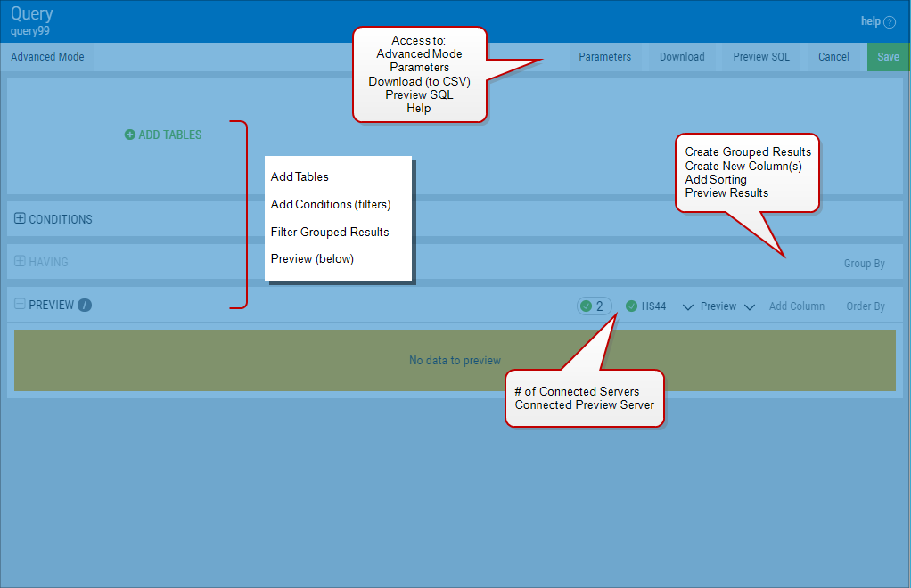Click the Order By link
This screenshot has width=911, height=588.
point(865,306)
